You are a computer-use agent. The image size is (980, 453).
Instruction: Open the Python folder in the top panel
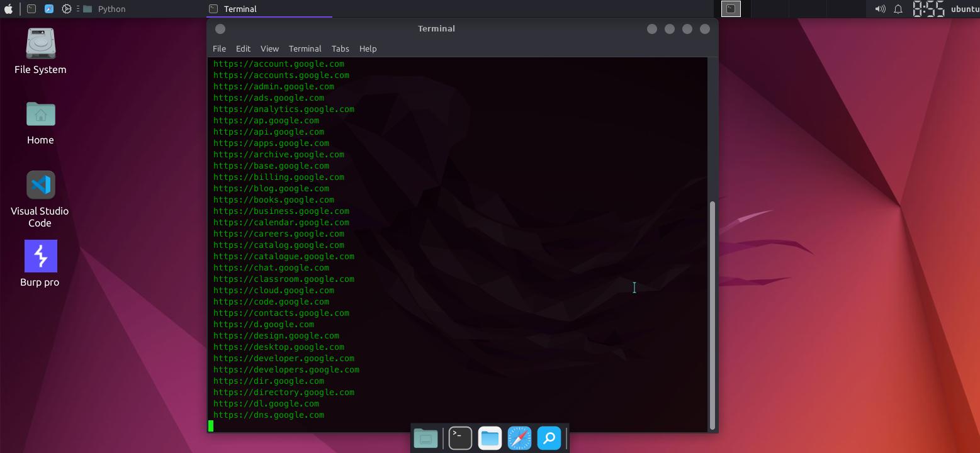(x=104, y=9)
